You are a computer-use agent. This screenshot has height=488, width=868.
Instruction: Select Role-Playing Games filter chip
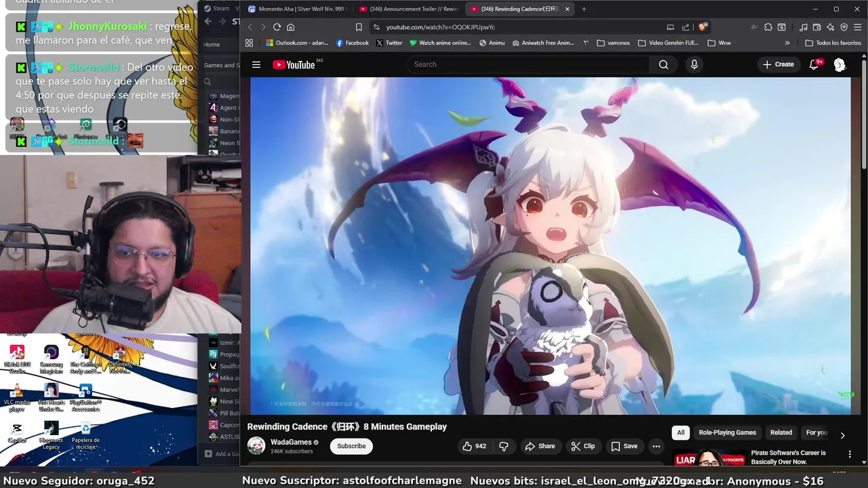pyautogui.click(x=727, y=432)
